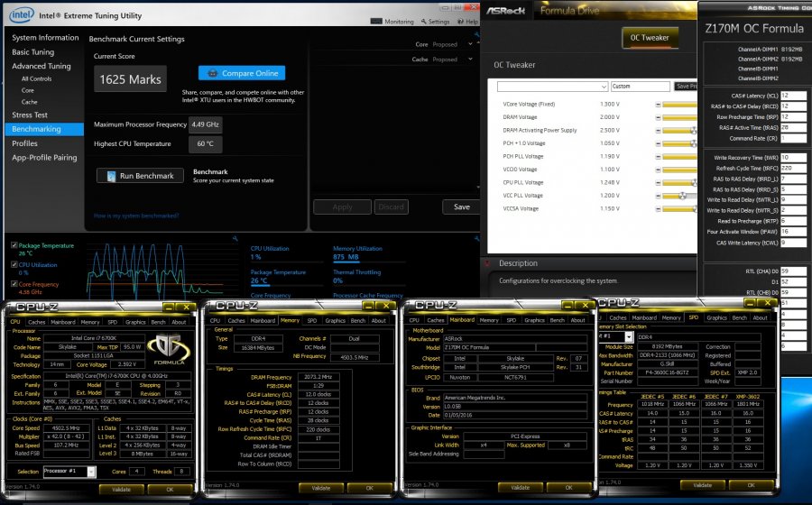Image resolution: width=812 pixels, height=505 pixels.
Task: Click the Custom profile name field
Action: coord(641,87)
